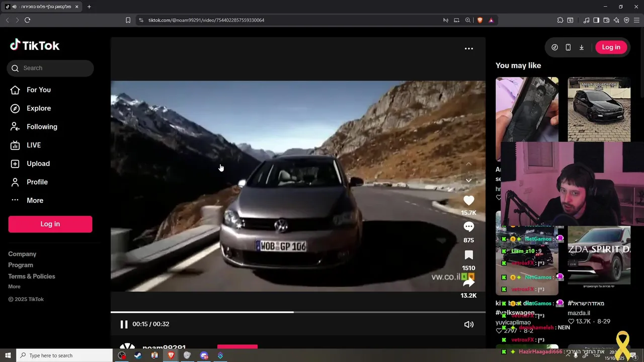Open the comments bubble icon
Viewport: 644px width, 362px height.
click(468, 227)
